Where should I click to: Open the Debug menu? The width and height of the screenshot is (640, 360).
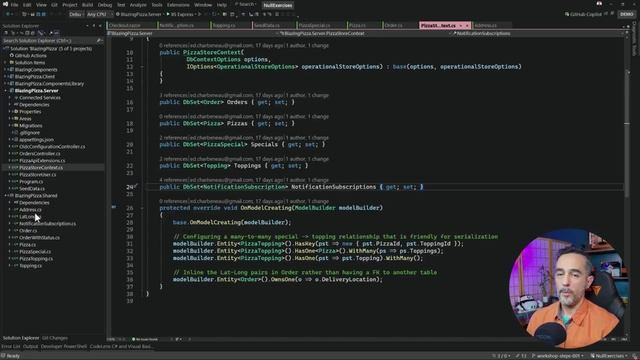point(105,5)
